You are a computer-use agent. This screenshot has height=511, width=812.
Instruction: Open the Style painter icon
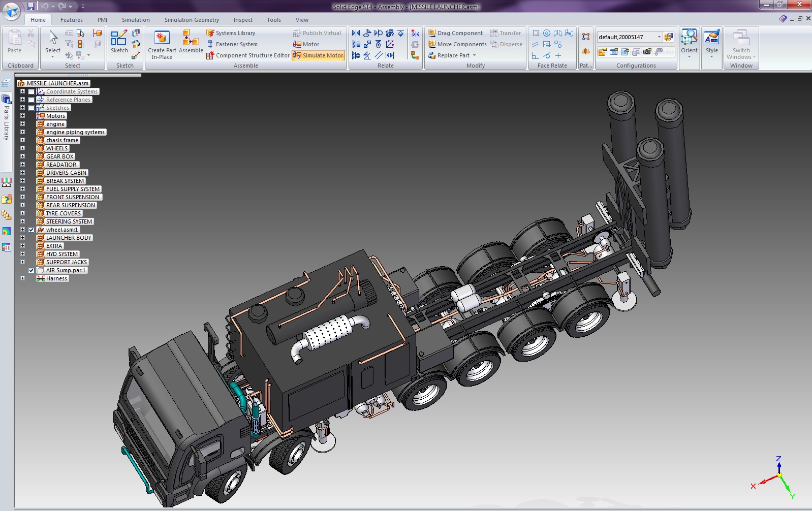pyautogui.click(x=711, y=39)
